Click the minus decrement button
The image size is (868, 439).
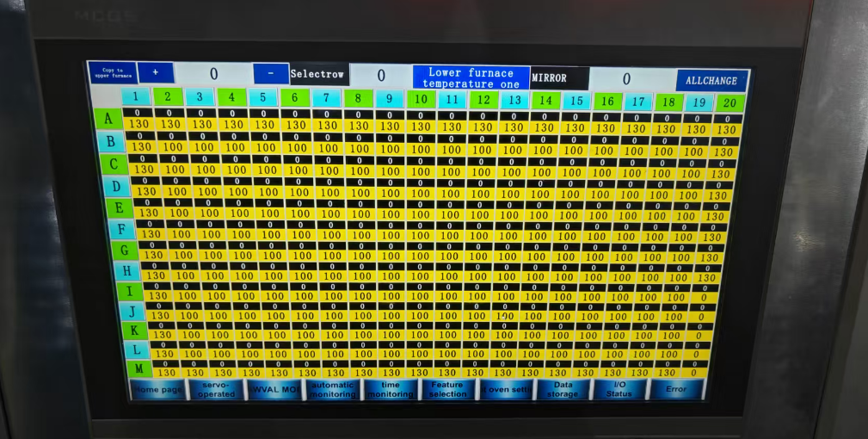[x=271, y=74]
